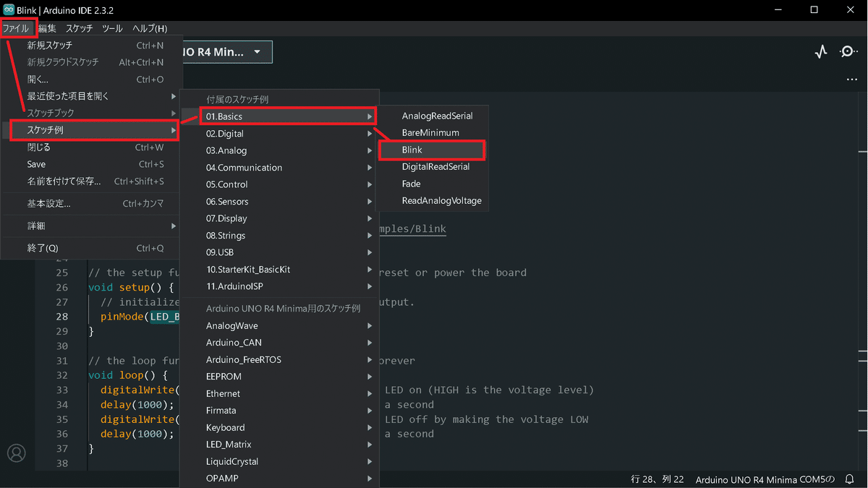Image resolution: width=868 pixels, height=488 pixels.
Task: Open 基本設定 preferences entry
Action: [x=49, y=204]
